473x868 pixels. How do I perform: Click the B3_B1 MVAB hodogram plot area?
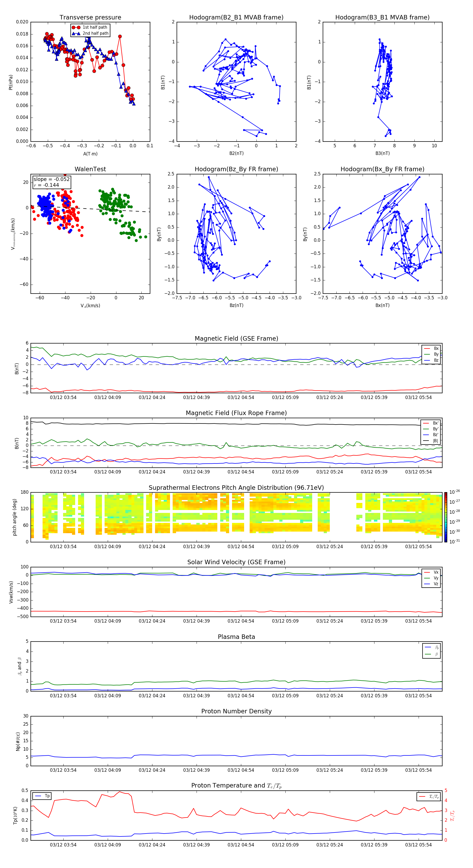(x=382, y=82)
